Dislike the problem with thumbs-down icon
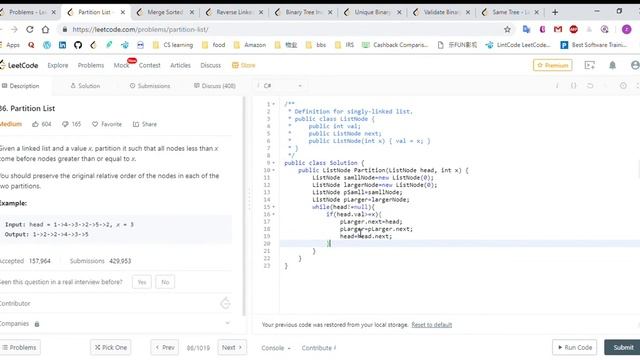Image resolution: width=640 pixels, height=360 pixels. [x=65, y=124]
